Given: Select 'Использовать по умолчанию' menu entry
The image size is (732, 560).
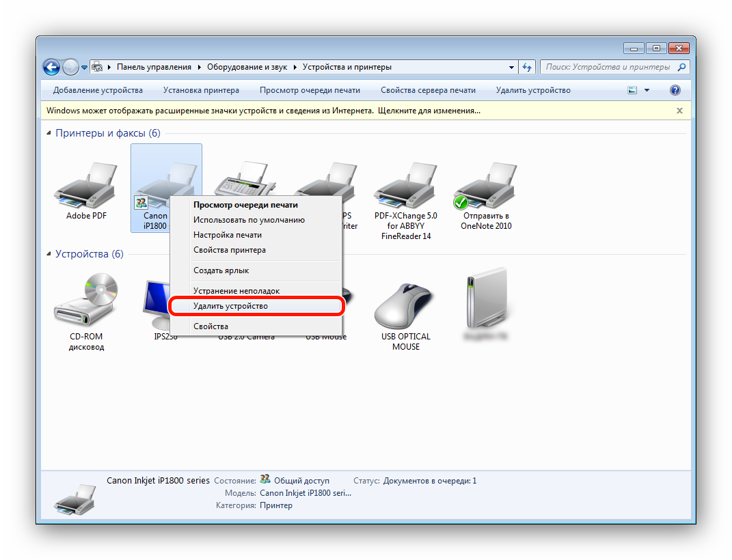Looking at the screenshot, I should [x=249, y=220].
